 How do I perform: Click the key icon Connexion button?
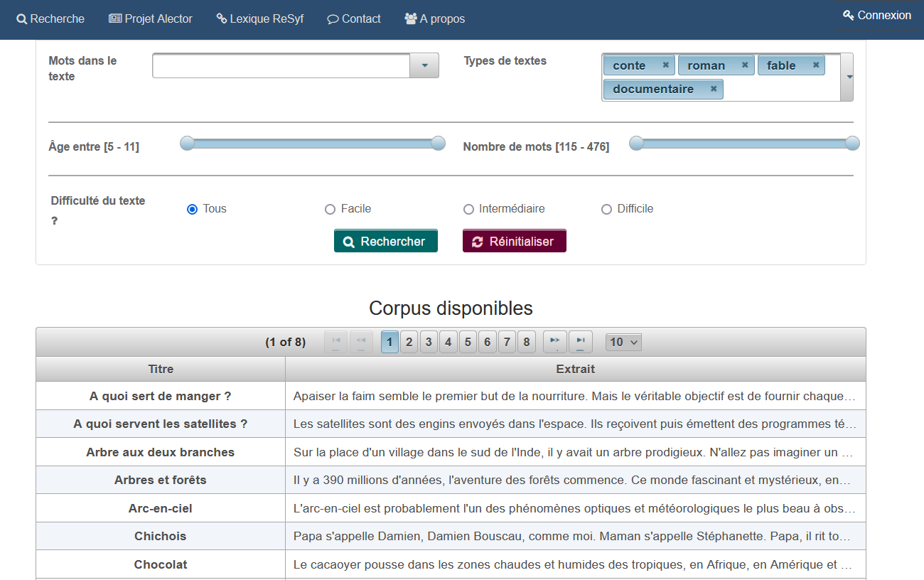tap(876, 16)
